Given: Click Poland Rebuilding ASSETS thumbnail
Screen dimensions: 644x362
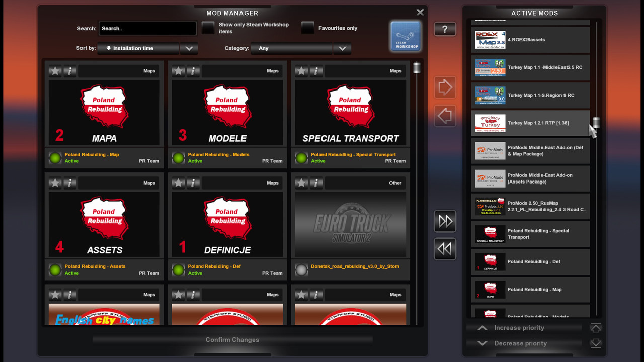Looking at the screenshot, I should click(x=104, y=225).
